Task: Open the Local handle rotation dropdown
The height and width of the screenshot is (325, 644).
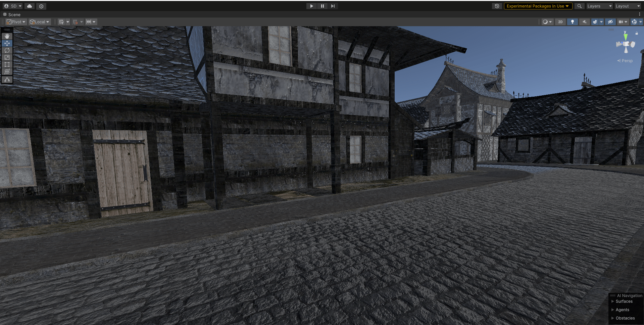Action: 40,22
